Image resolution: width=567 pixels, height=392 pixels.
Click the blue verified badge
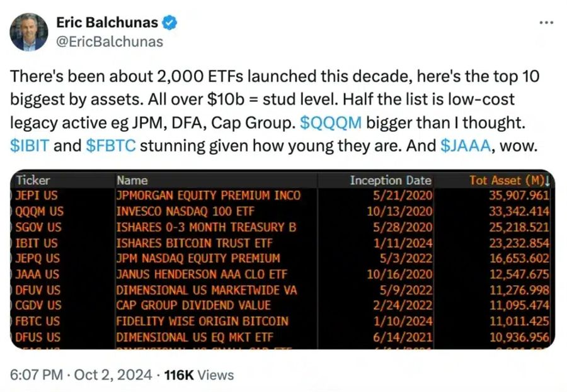click(x=170, y=23)
